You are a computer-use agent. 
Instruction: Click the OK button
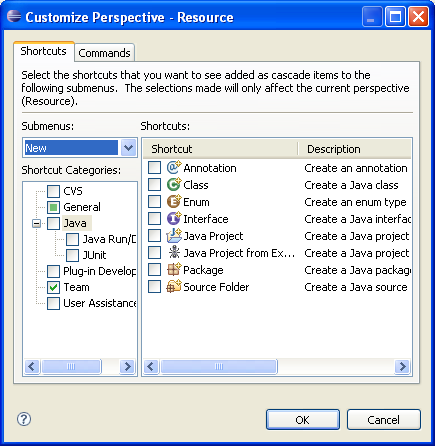(x=303, y=420)
